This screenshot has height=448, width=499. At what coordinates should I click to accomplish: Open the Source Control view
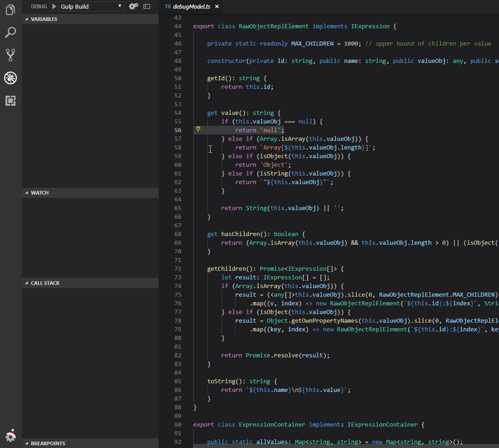[10, 55]
